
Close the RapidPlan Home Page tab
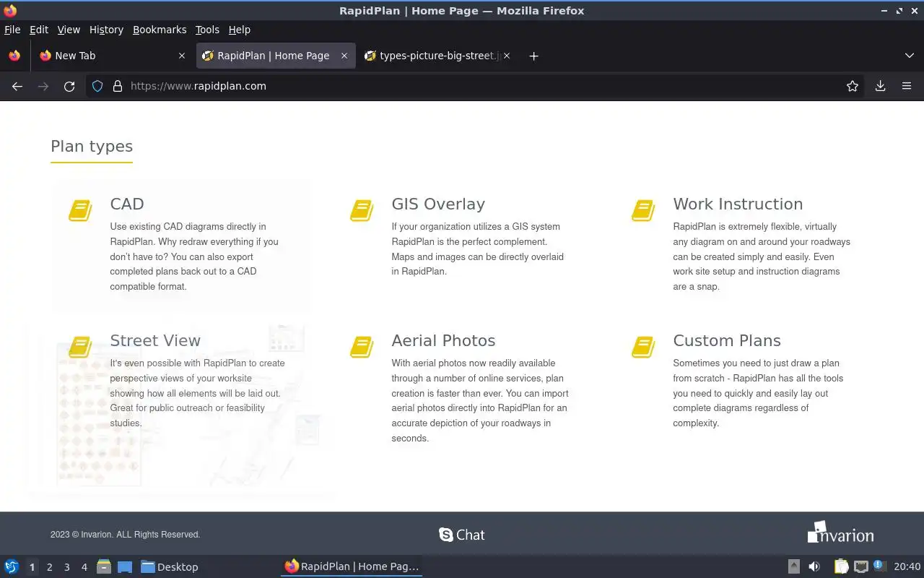click(344, 56)
